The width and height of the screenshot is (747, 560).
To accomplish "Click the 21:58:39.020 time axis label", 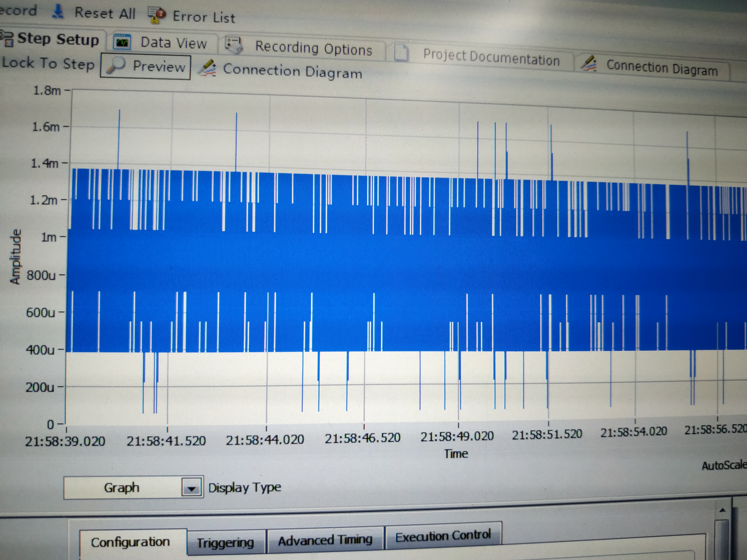I will tap(65, 441).
